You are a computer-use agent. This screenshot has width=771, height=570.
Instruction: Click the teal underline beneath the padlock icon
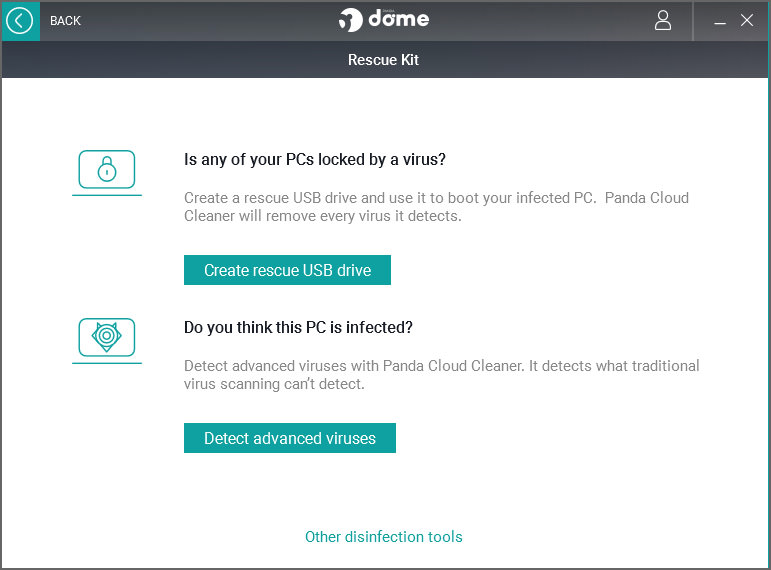(x=107, y=195)
